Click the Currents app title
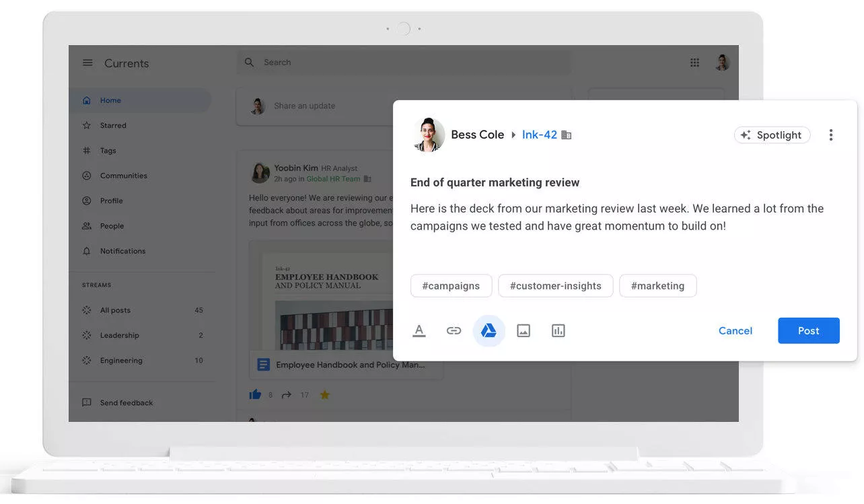Screen dimensions: 864x504 pos(127,63)
